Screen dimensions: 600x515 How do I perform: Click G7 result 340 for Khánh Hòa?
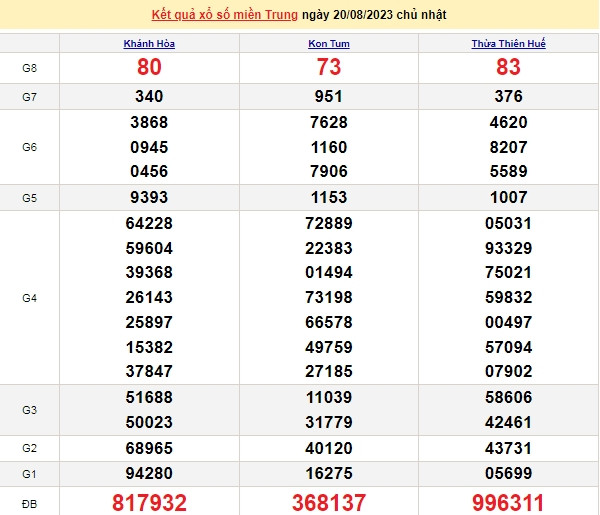click(x=149, y=97)
